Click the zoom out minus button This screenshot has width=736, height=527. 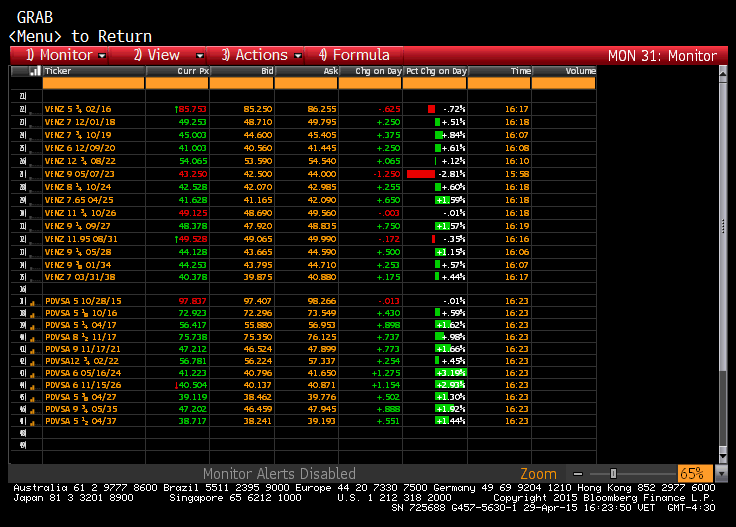[x=578, y=474]
